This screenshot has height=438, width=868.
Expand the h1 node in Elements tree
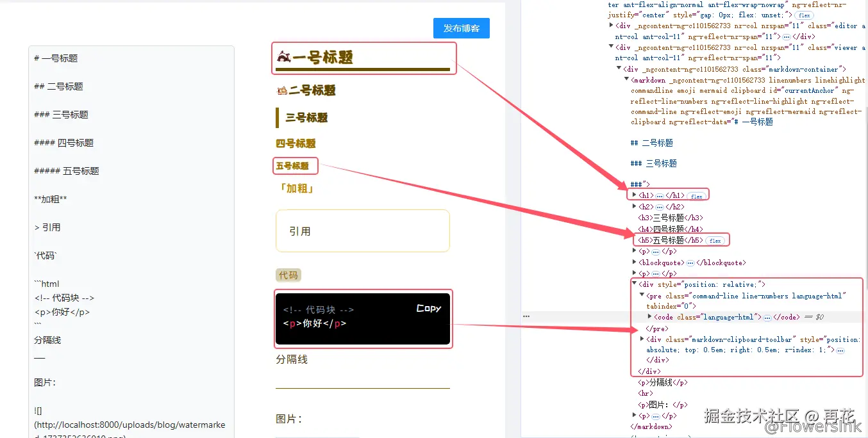point(634,195)
